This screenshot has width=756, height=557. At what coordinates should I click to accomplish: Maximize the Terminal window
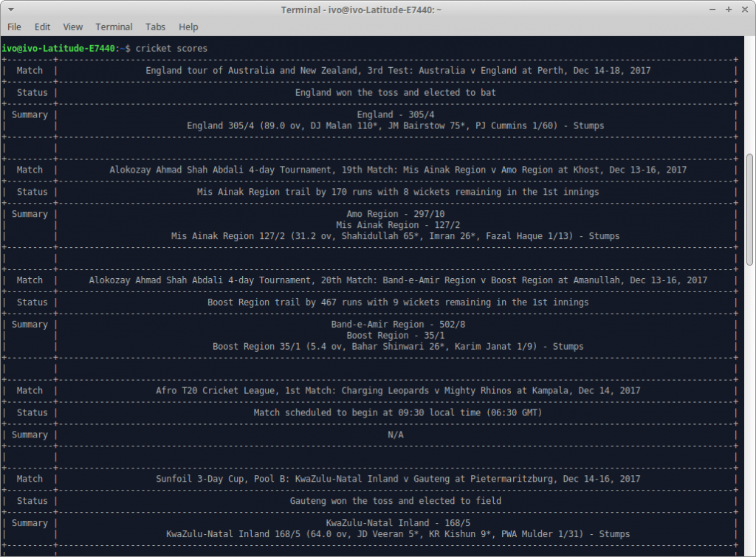click(729, 10)
